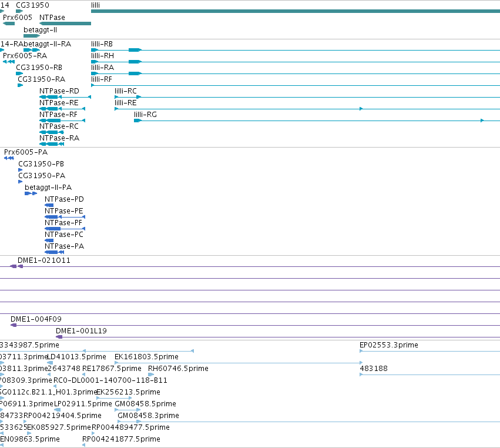Click the 2643748 feature label
500x448 pixels.
click(64, 369)
